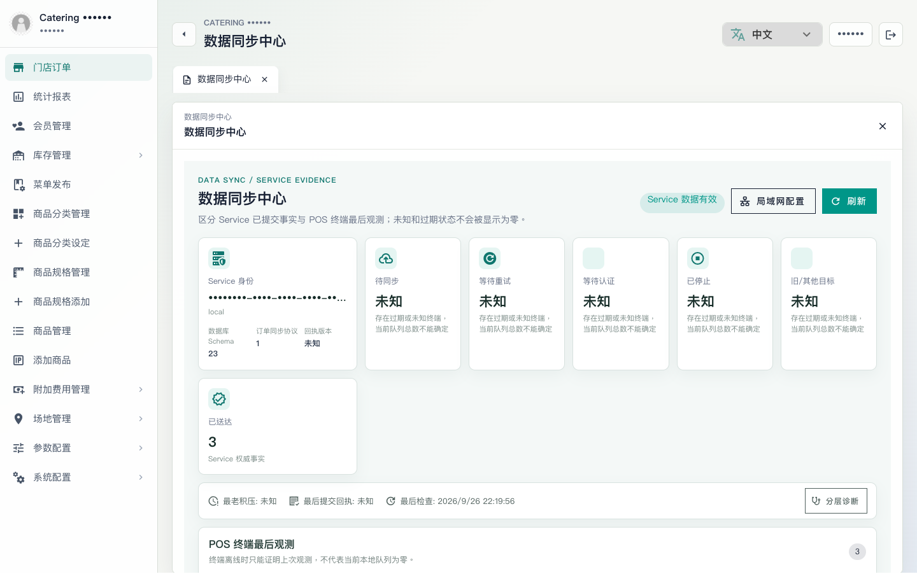Click the 最后检查 timestamp text
The image size is (917, 588).
[457, 501]
